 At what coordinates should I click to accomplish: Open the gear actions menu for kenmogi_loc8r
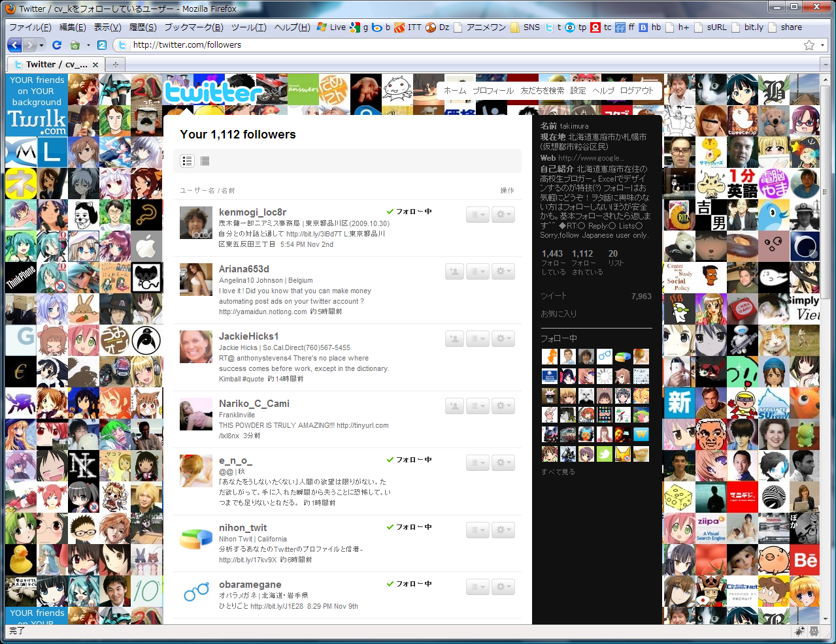click(503, 214)
